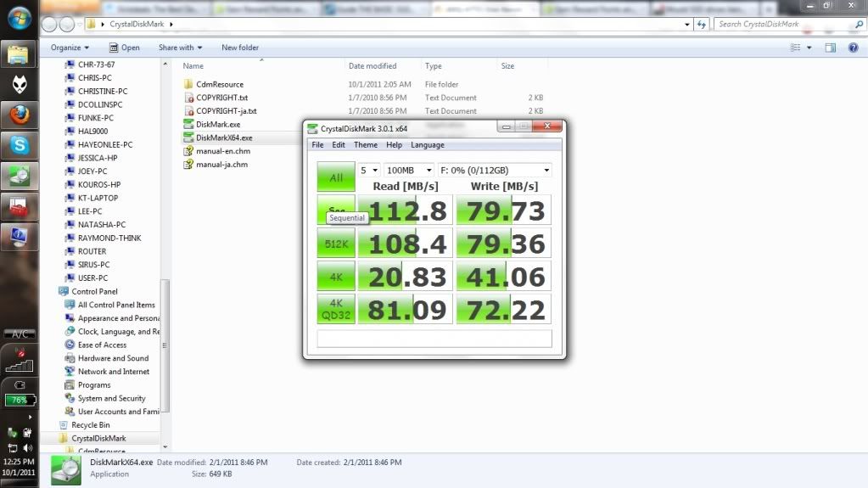Click the 76% battery indicator
The image size is (868, 488).
coord(20,400)
